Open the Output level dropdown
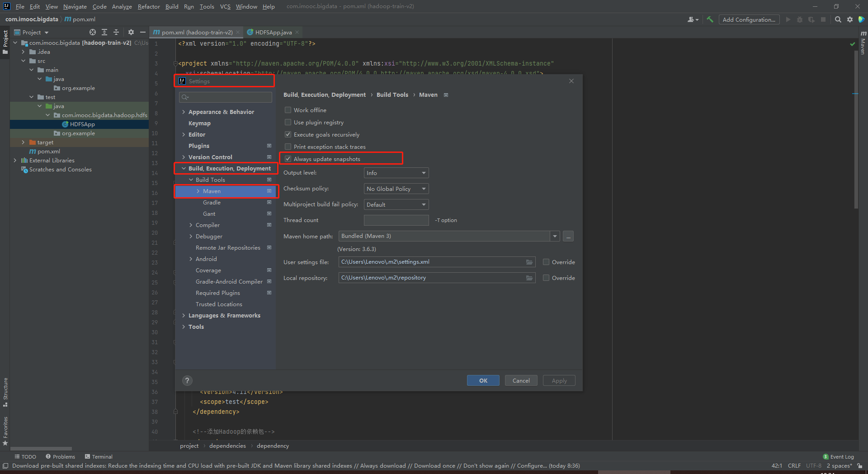 click(x=396, y=173)
